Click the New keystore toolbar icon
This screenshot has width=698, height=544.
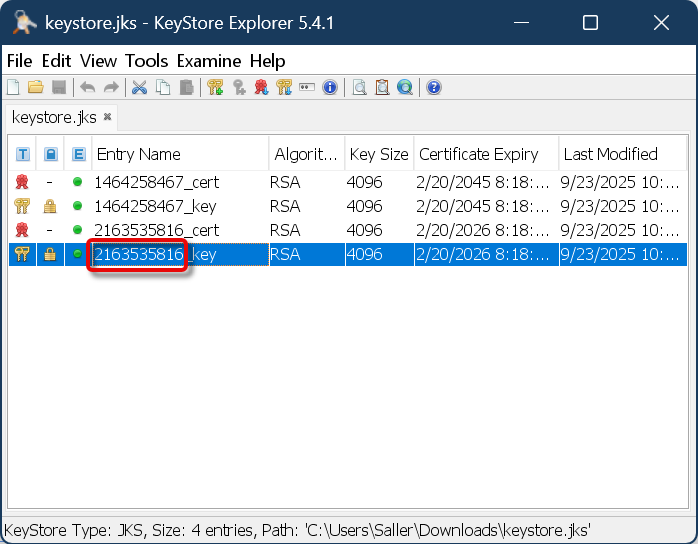point(13,87)
